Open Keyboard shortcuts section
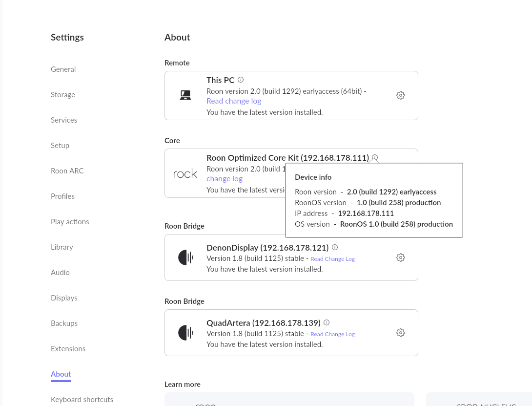The image size is (532, 406). (x=82, y=400)
